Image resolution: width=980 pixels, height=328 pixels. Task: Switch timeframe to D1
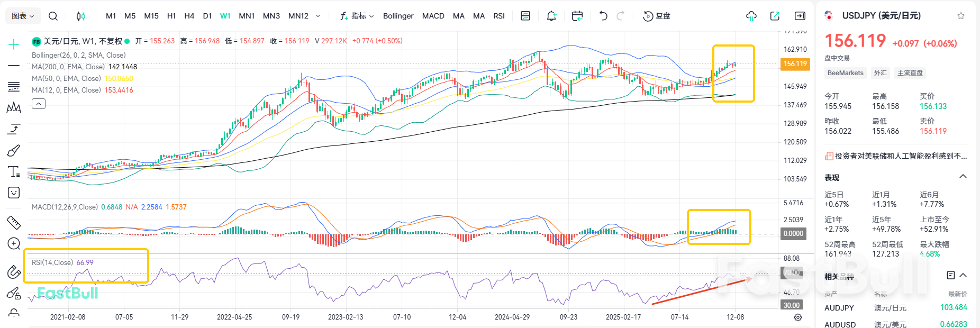click(207, 16)
